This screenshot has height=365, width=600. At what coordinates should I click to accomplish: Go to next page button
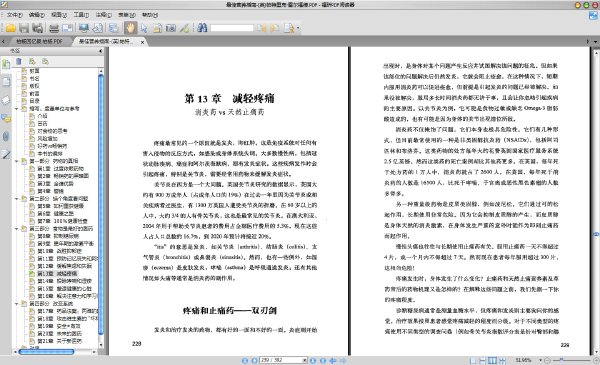[x=313, y=360]
